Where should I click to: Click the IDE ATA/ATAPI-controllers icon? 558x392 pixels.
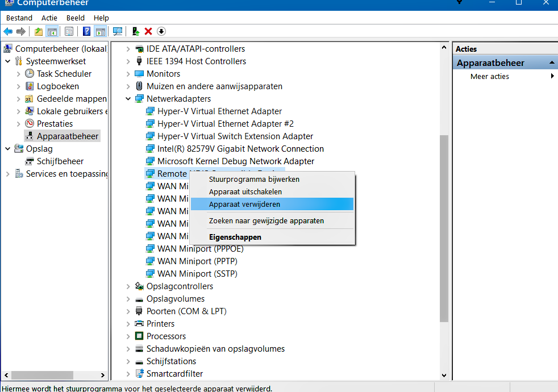[x=139, y=49]
